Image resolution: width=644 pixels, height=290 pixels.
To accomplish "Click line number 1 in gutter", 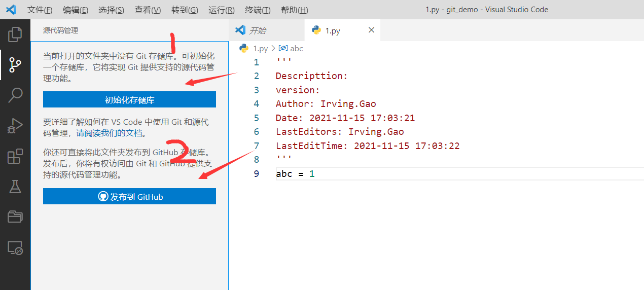I will coord(256,62).
